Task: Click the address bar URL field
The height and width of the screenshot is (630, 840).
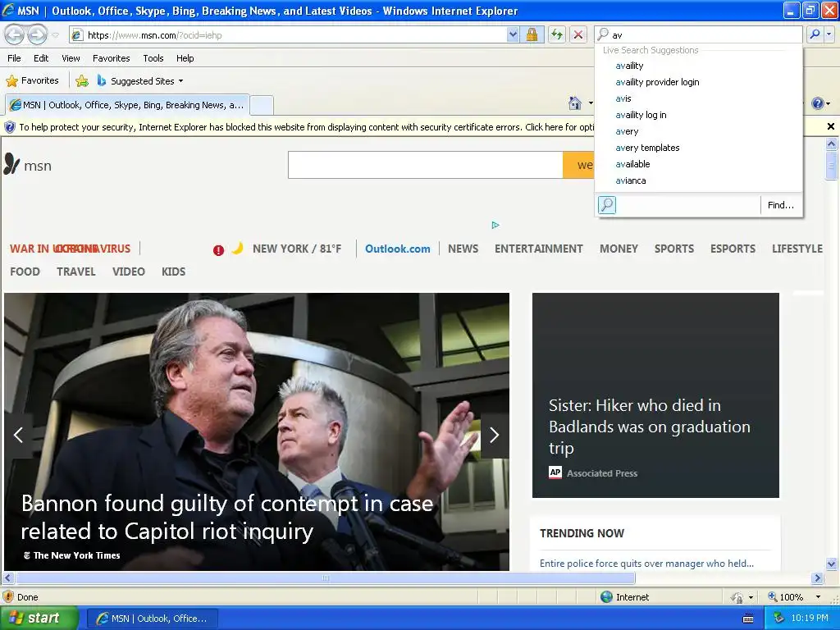Action: [x=290, y=34]
